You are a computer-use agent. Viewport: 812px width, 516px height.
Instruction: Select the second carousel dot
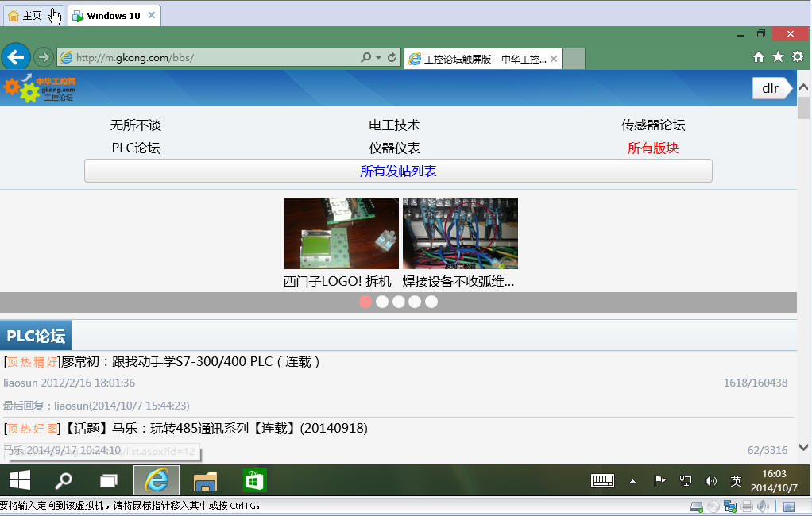pos(382,302)
